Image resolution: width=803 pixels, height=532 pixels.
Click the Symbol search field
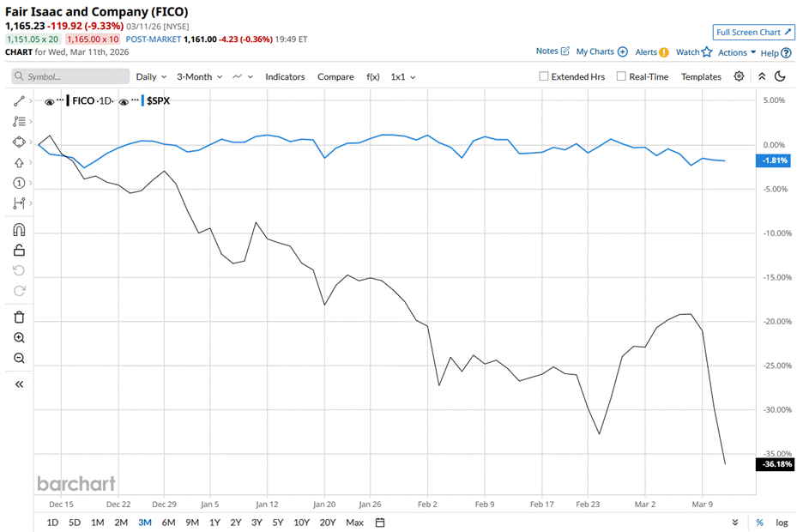tap(70, 76)
